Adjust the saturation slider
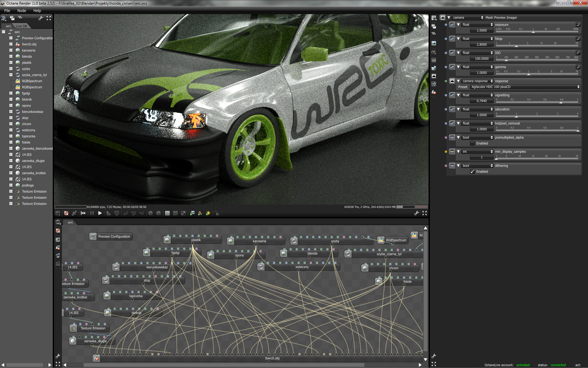588x368 pixels. point(537,115)
